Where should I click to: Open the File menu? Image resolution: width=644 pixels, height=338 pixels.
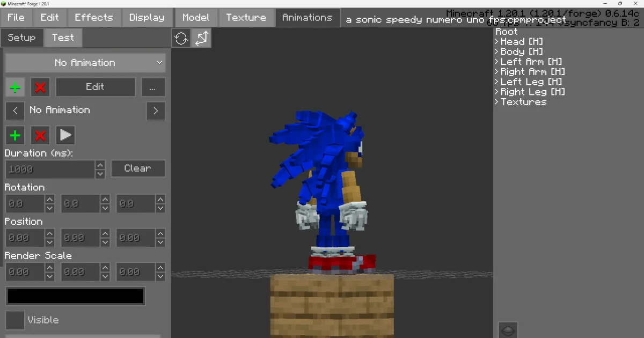click(x=16, y=18)
